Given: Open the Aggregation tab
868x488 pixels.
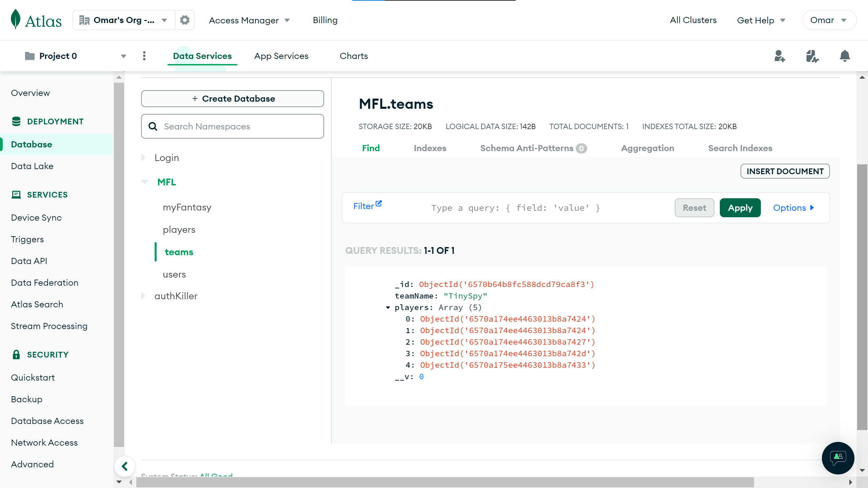Looking at the screenshot, I should (647, 148).
